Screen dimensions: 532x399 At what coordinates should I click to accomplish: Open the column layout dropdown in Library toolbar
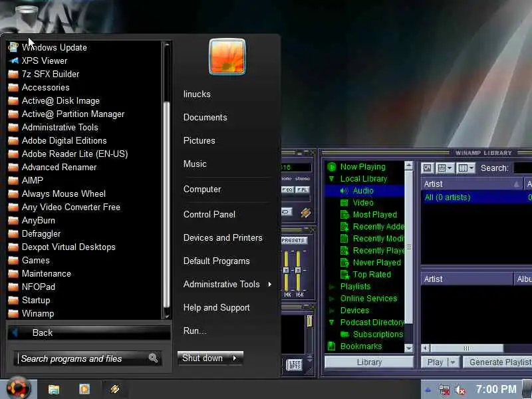(x=466, y=168)
